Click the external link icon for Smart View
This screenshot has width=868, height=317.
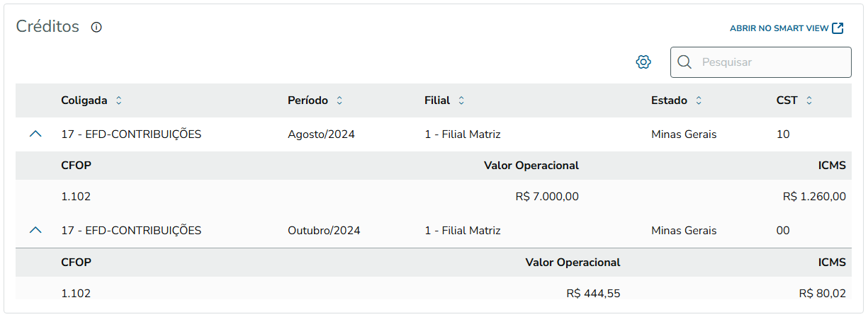pyautogui.click(x=838, y=28)
